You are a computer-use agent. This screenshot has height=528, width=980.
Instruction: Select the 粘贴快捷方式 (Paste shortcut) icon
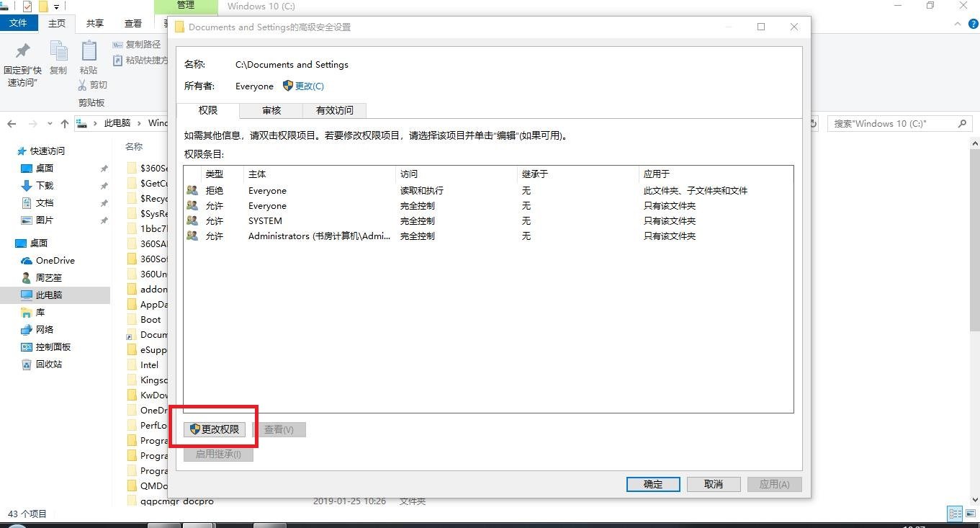(x=141, y=60)
